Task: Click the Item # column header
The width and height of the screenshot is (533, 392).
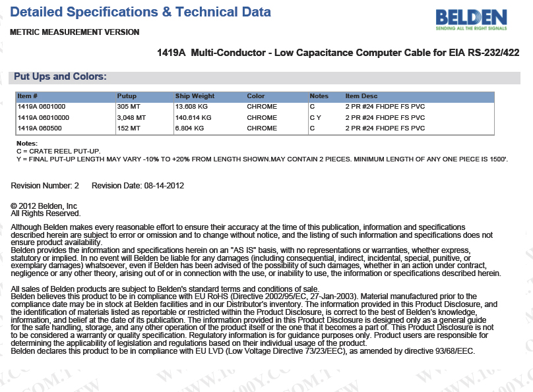Action: tap(28, 96)
